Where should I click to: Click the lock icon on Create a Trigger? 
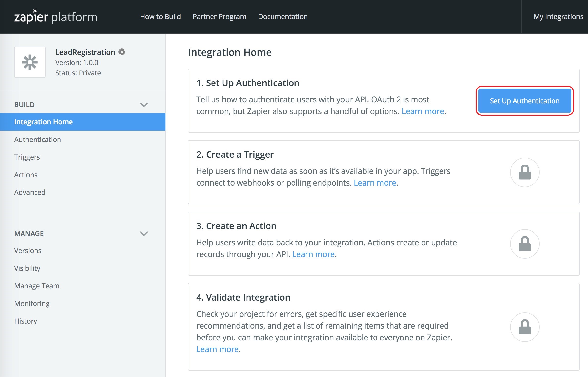point(525,173)
